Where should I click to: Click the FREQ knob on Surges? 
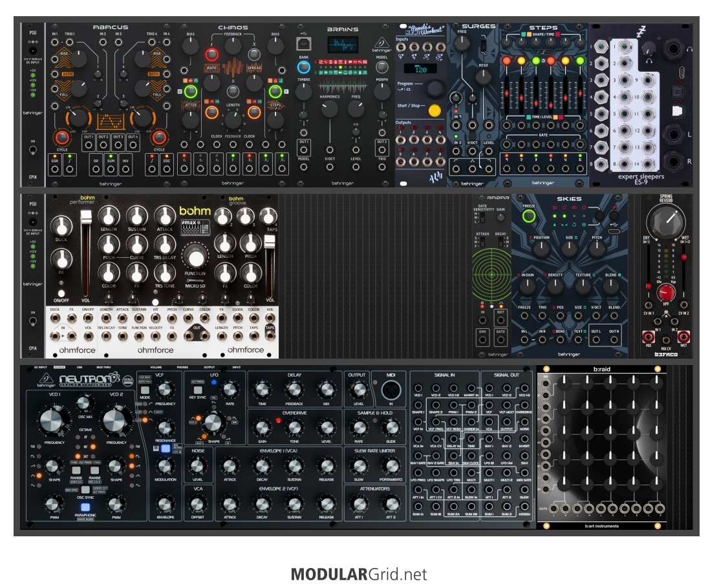(x=461, y=43)
